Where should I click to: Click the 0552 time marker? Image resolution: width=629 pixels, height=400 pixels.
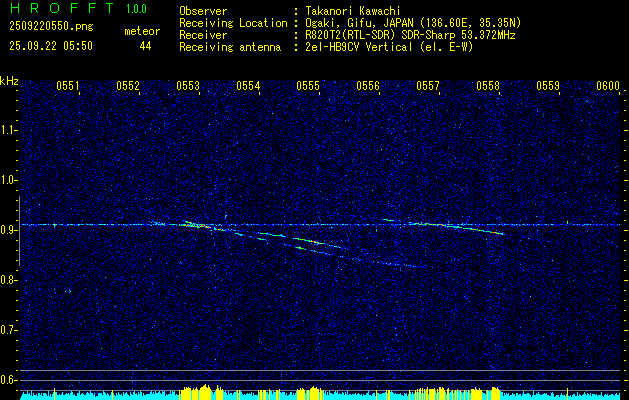[128, 86]
